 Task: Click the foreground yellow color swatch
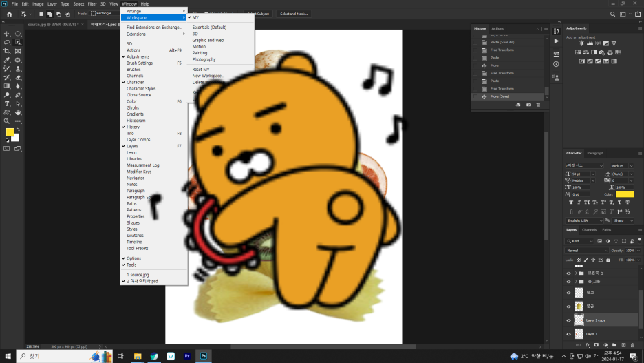(10, 132)
